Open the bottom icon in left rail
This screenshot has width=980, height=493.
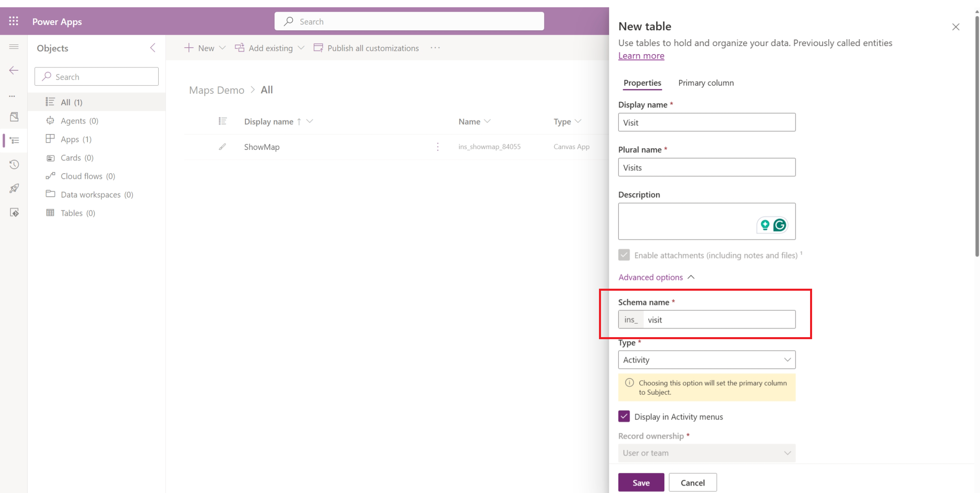14,212
